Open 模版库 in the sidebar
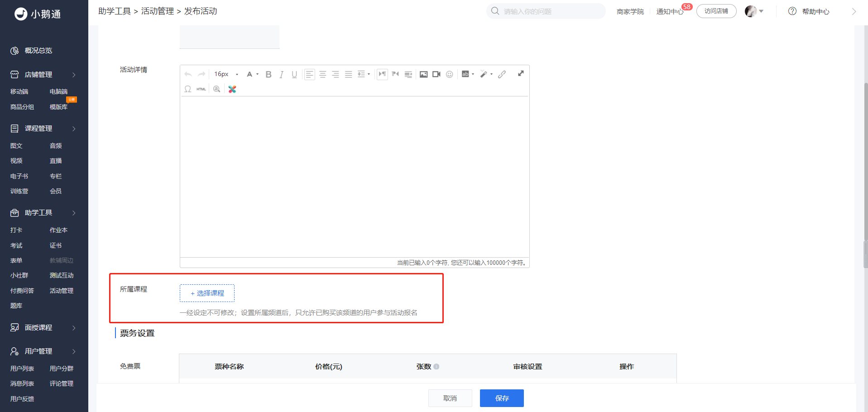This screenshot has width=868, height=412. (x=58, y=107)
